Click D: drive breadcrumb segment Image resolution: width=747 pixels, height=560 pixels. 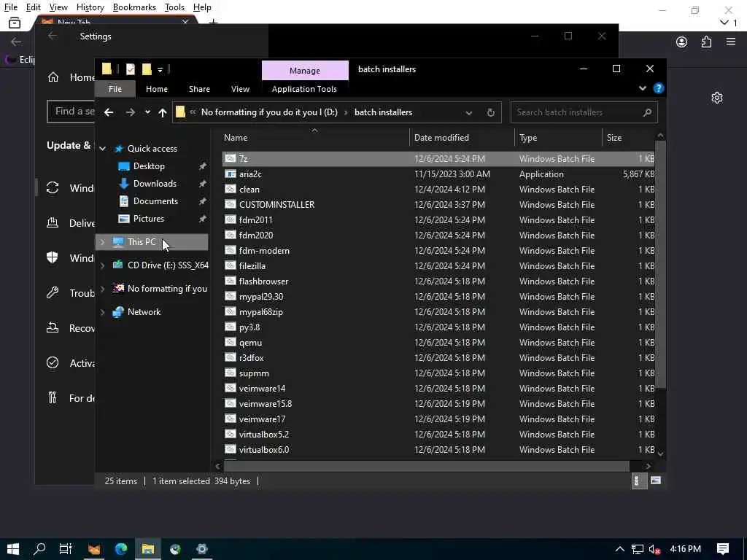[269, 112]
